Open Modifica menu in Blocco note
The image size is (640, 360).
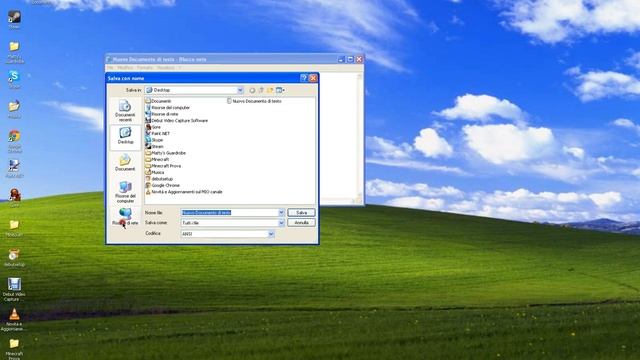coord(125,68)
